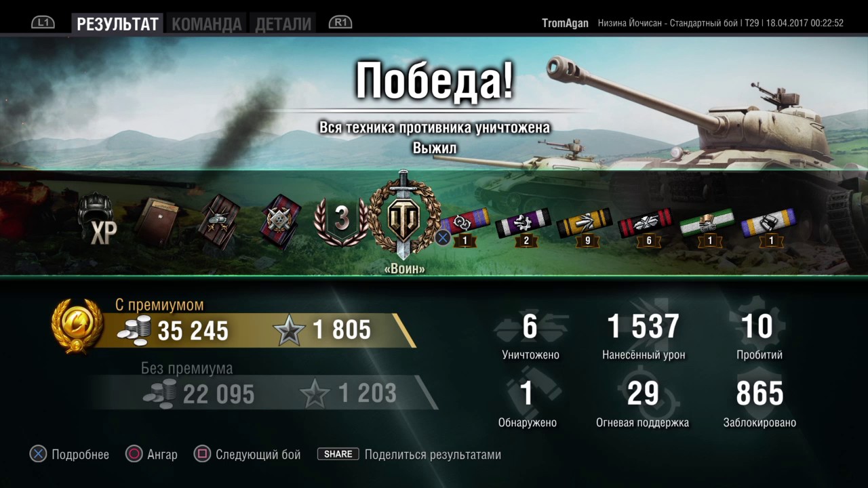Viewport: 868px width, 488px height.
Task: Select the yellow ribbon with count 9
Action: [x=586, y=226]
